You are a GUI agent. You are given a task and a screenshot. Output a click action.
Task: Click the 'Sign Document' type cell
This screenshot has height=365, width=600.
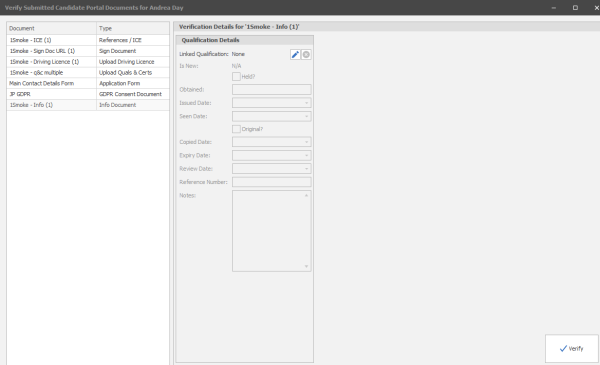tap(133, 51)
